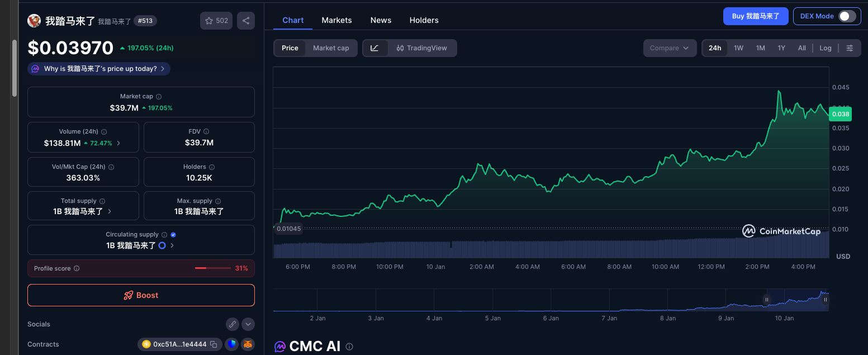This screenshot has height=355, width=868.
Task: Click the Market cap info icon
Action: [159, 97]
